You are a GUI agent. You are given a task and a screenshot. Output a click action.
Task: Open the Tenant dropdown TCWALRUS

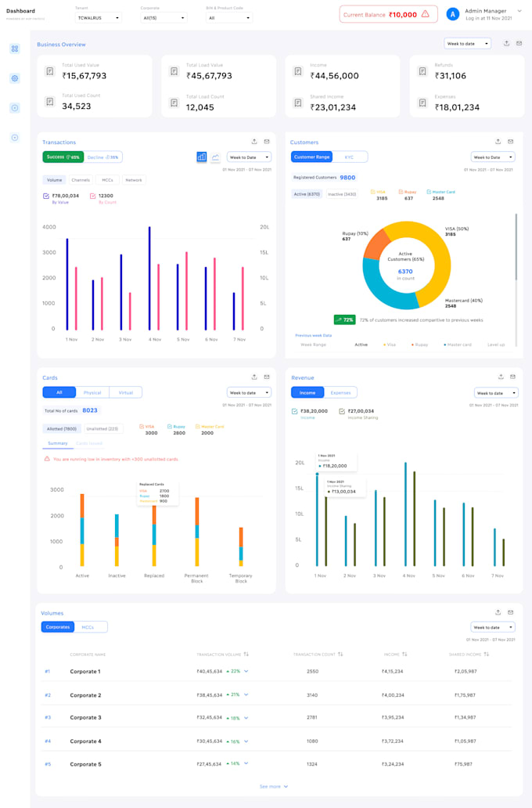click(99, 17)
